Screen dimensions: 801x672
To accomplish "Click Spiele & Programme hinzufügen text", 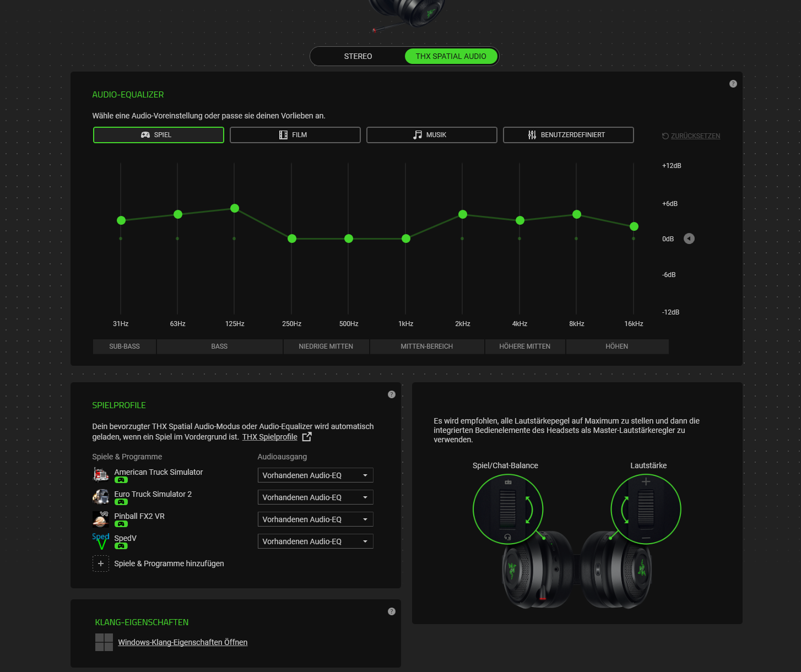I will pyautogui.click(x=169, y=563).
